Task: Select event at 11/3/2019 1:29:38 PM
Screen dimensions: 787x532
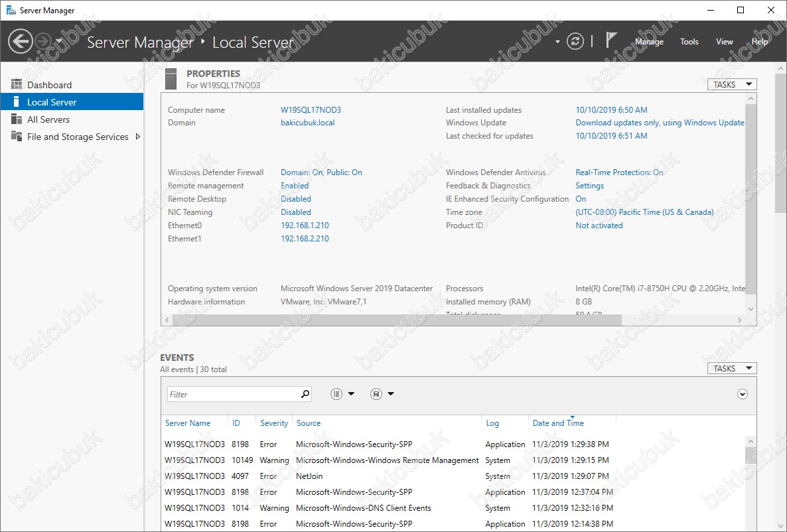Action: 452,444
